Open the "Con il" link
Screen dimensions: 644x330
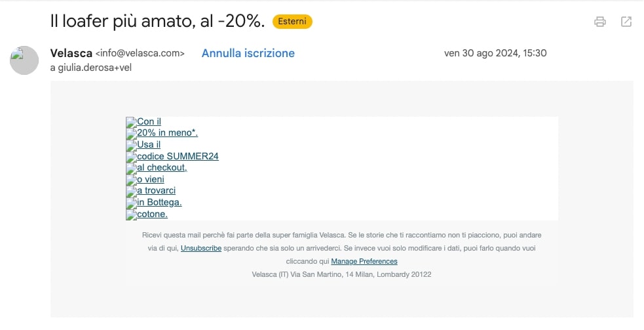tap(149, 121)
